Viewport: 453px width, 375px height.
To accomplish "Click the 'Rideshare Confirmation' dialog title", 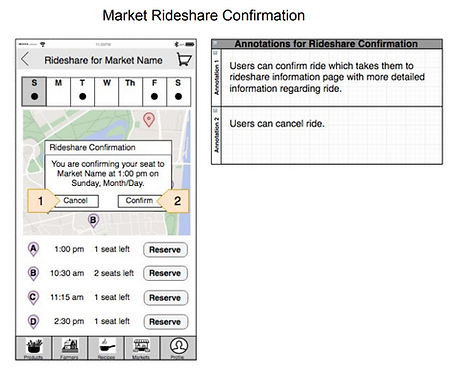I will [92, 147].
